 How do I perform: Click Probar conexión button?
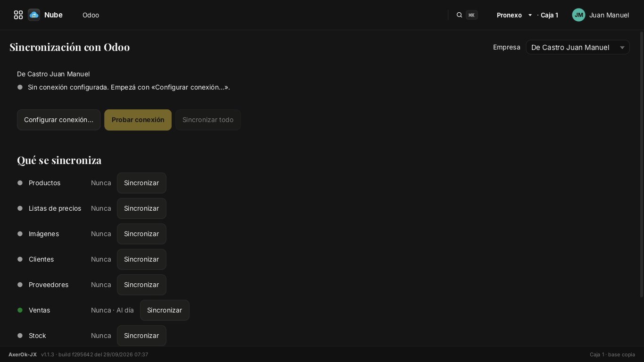coord(138,120)
